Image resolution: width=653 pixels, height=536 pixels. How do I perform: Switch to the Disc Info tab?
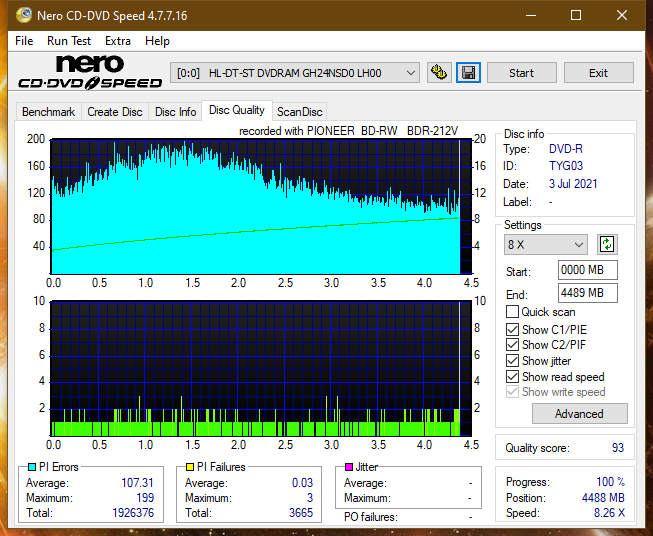[175, 112]
